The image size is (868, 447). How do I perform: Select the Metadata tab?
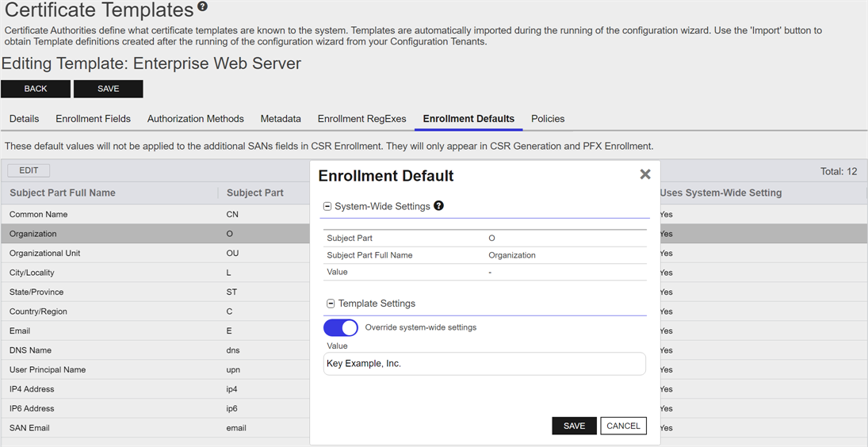pos(281,119)
